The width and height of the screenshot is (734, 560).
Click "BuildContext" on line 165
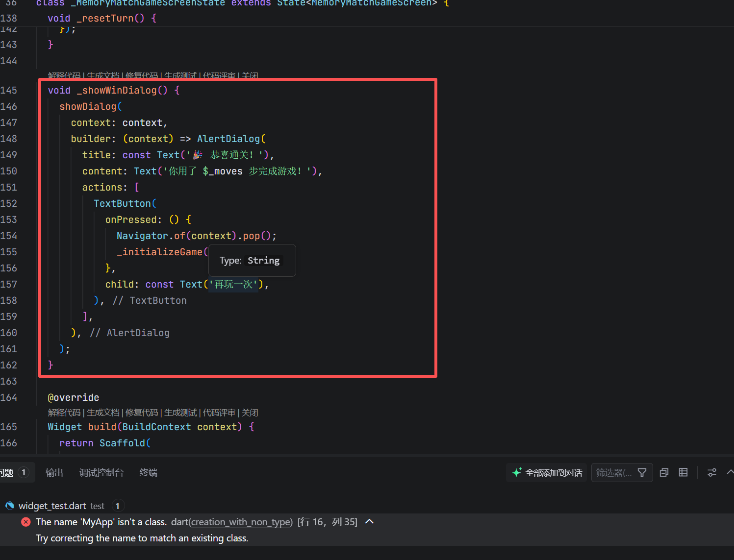click(x=157, y=427)
